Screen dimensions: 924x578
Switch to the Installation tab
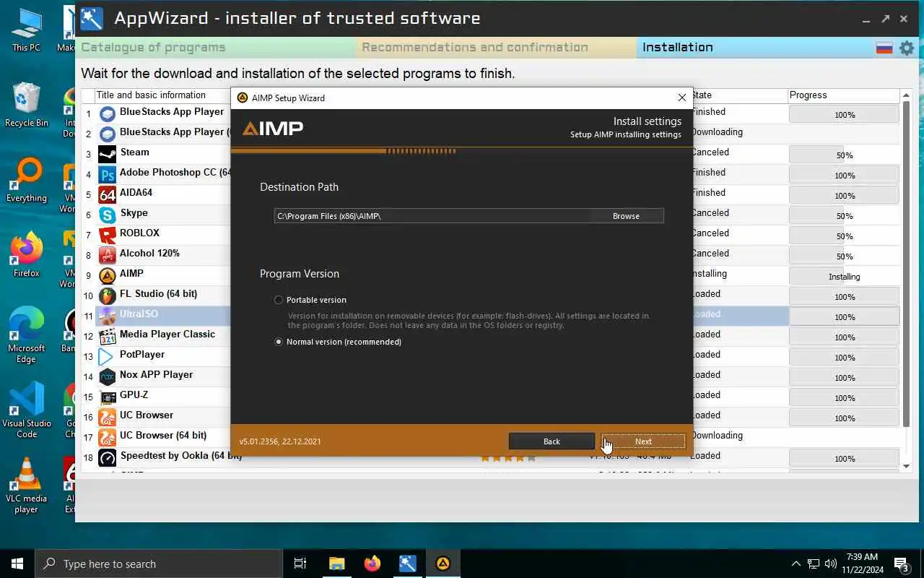[x=754, y=47]
